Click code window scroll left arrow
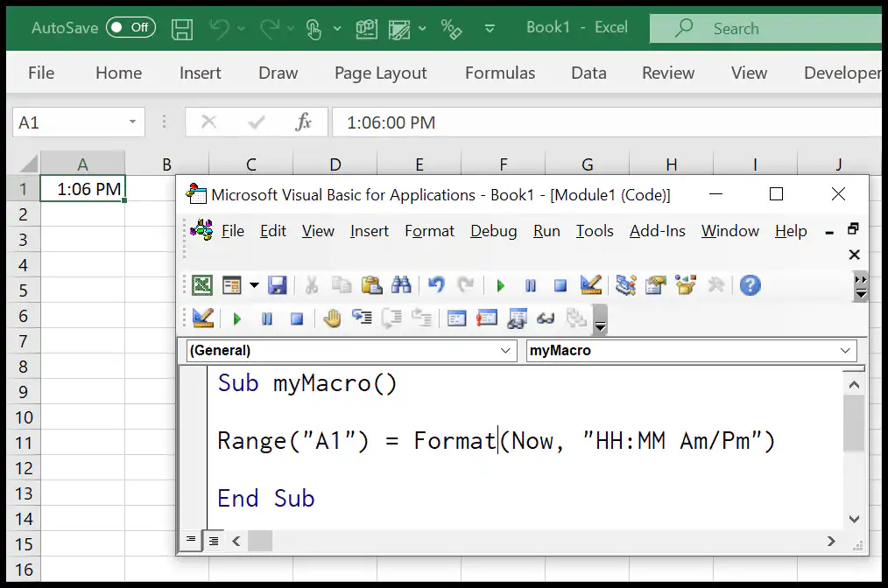The image size is (888, 588). 236,541
